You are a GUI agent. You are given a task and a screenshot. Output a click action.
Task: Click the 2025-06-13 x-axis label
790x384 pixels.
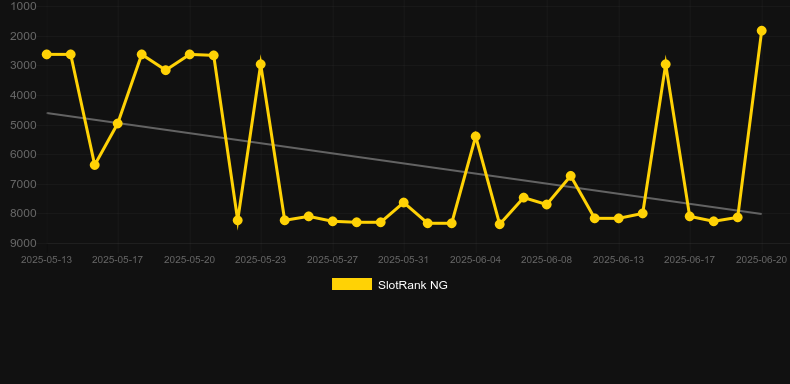pyautogui.click(x=619, y=260)
